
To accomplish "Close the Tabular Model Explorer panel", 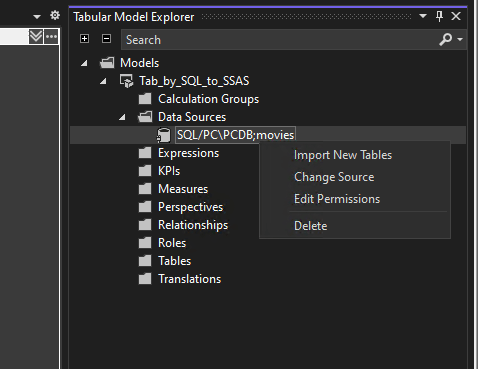I will [456, 16].
